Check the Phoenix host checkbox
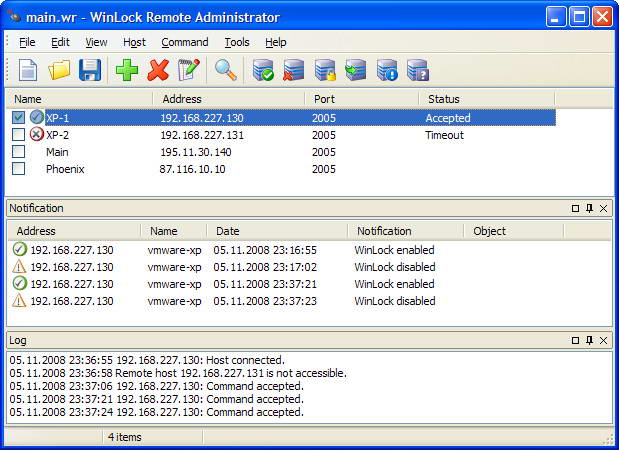 tap(19, 169)
